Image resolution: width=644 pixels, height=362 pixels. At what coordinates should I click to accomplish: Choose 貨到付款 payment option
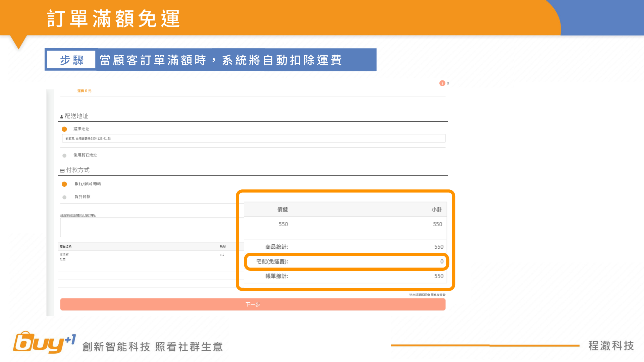(64, 197)
